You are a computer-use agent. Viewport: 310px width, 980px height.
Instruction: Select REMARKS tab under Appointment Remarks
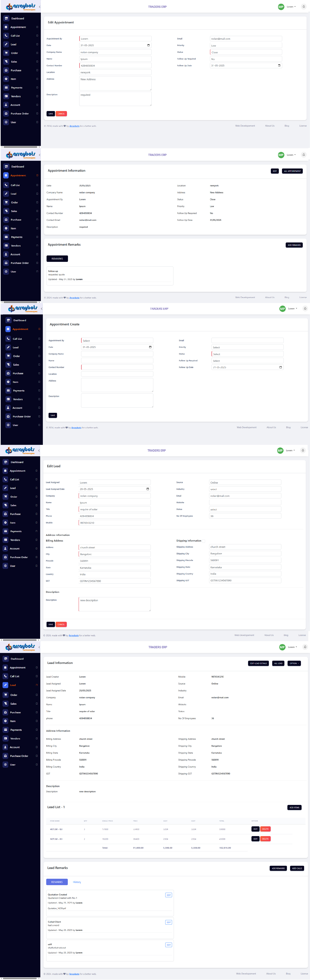point(57,259)
